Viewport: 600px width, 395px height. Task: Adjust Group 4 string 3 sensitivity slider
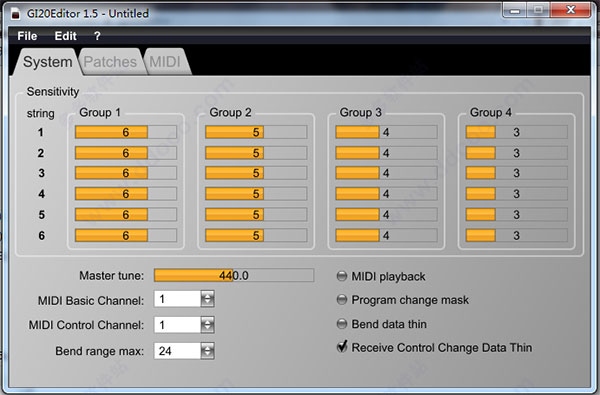pos(517,173)
